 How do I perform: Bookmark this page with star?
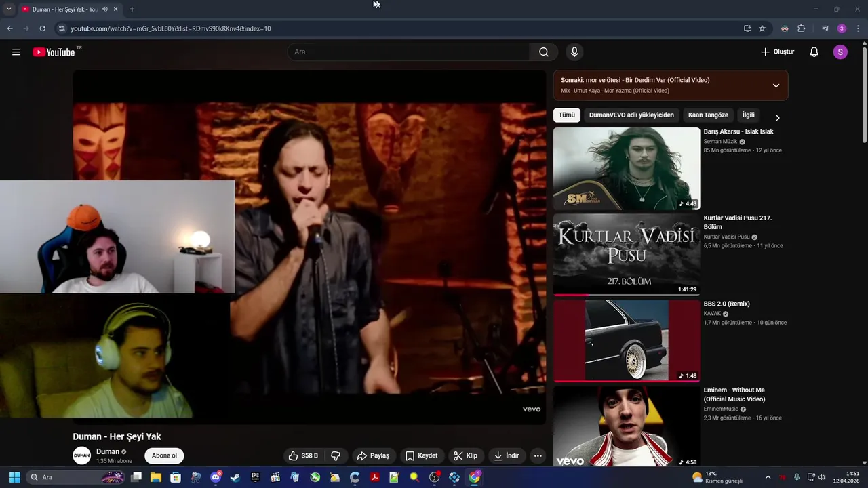point(762,28)
